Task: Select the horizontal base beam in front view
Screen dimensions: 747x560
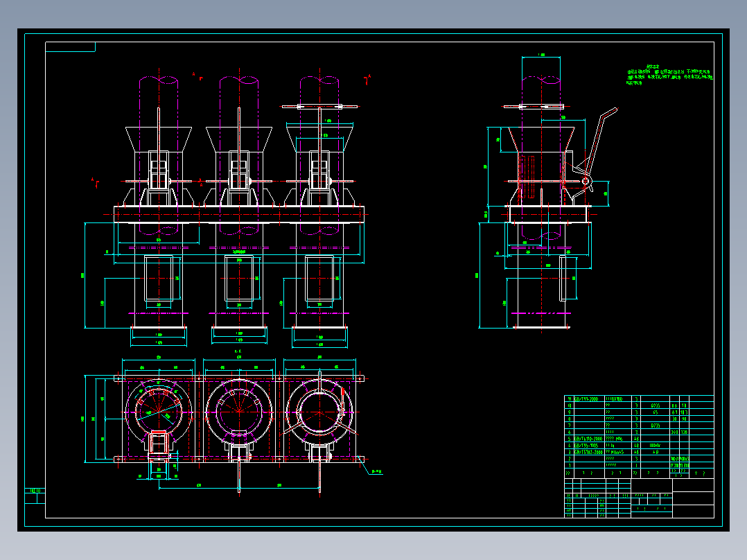Action: coord(239,215)
